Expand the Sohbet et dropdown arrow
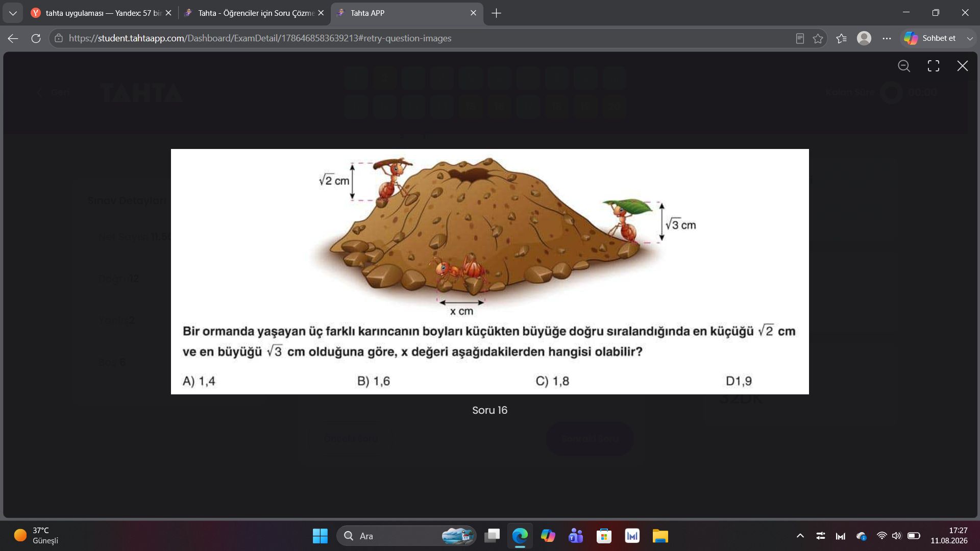The image size is (980, 551). [x=970, y=38]
